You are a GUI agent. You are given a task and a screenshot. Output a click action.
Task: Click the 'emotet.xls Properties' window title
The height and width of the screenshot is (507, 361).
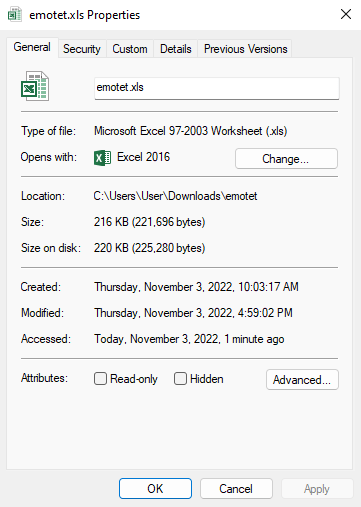tap(85, 15)
